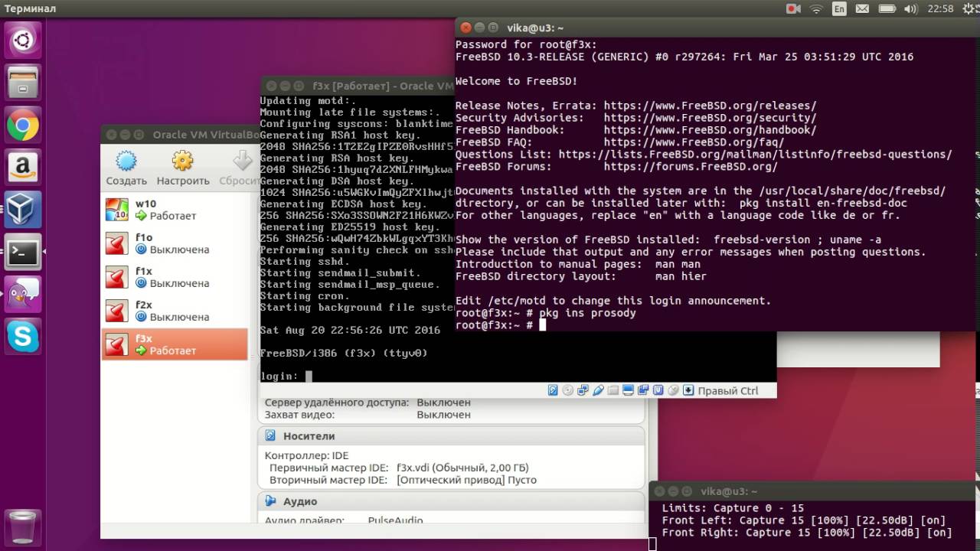Click 'Starting cron.' line in VM console

point(305,295)
